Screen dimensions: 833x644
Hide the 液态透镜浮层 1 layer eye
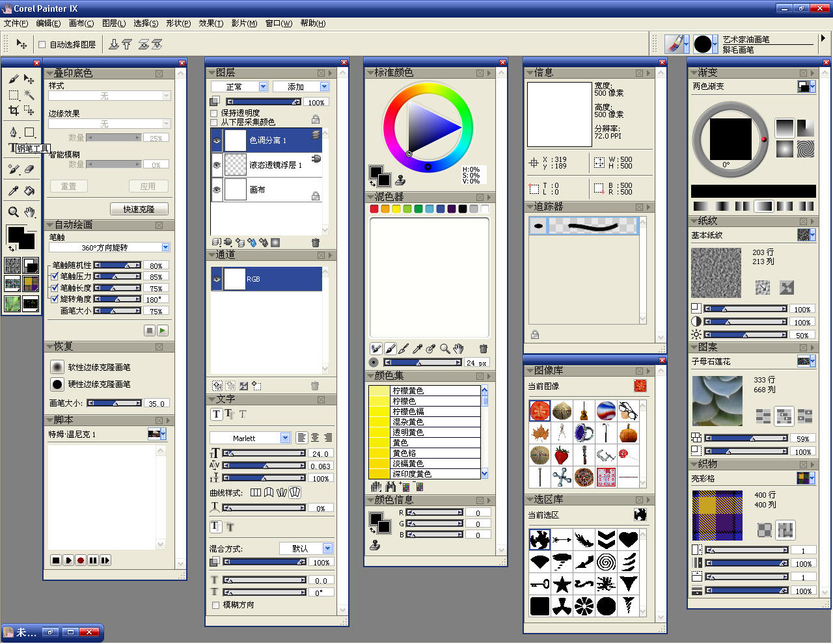pos(217,165)
